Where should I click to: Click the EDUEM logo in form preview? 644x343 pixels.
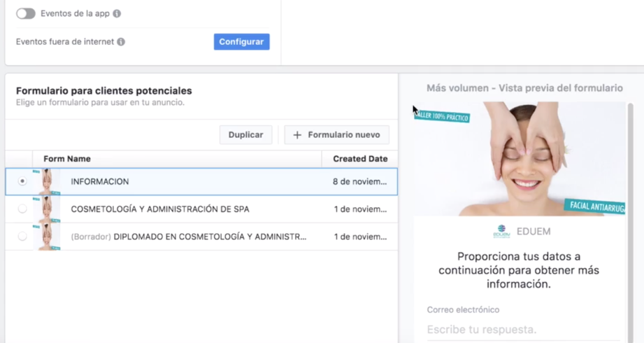coord(501,232)
